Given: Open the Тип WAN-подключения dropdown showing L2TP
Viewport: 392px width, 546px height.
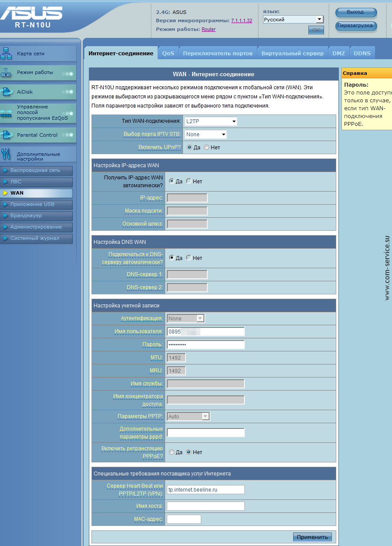Looking at the screenshot, I should click(211, 121).
